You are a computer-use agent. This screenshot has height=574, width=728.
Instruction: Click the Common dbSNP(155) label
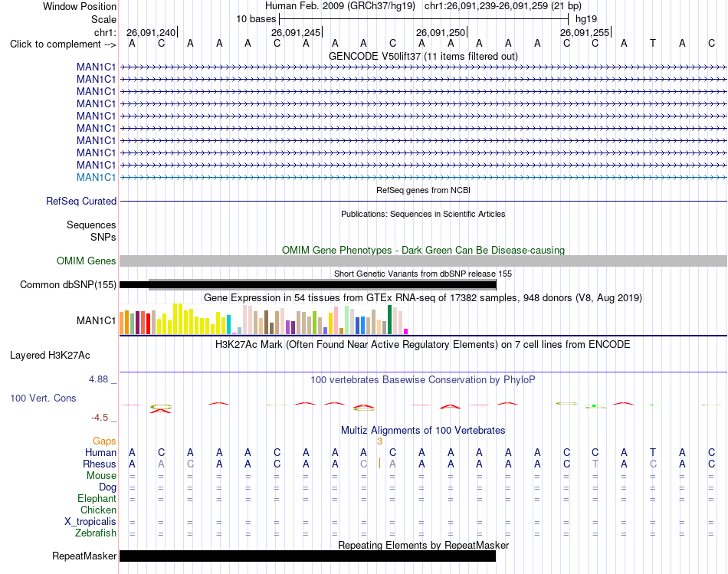(x=68, y=284)
